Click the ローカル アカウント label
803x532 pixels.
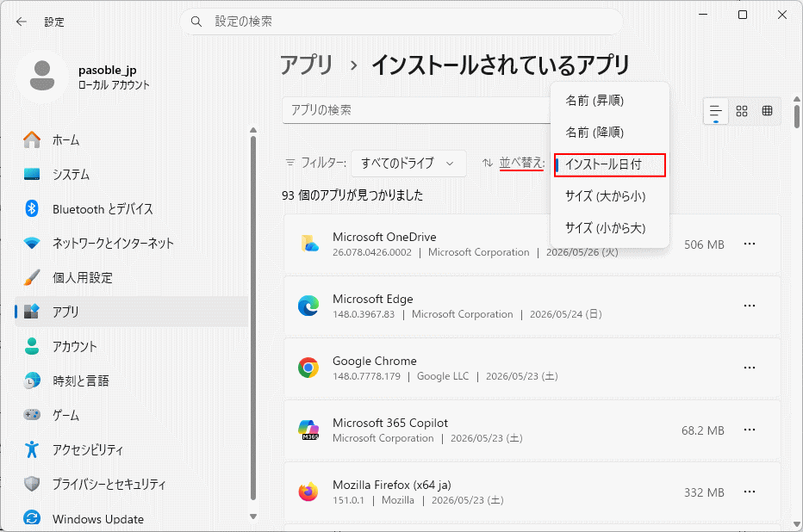pyautogui.click(x=114, y=85)
